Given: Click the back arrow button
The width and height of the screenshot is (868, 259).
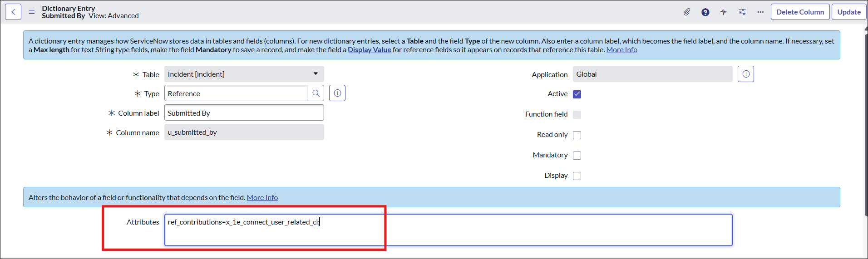Looking at the screenshot, I should [x=13, y=12].
